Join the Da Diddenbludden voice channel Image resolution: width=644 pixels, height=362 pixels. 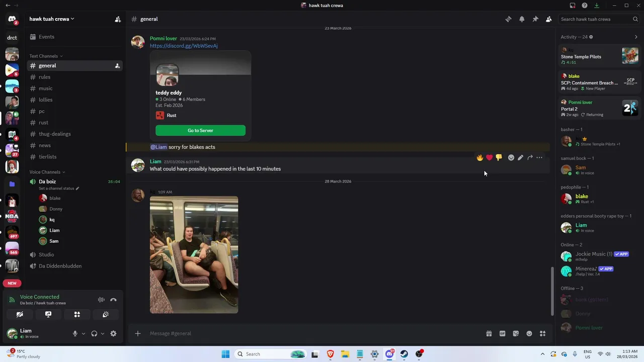tap(75, 266)
